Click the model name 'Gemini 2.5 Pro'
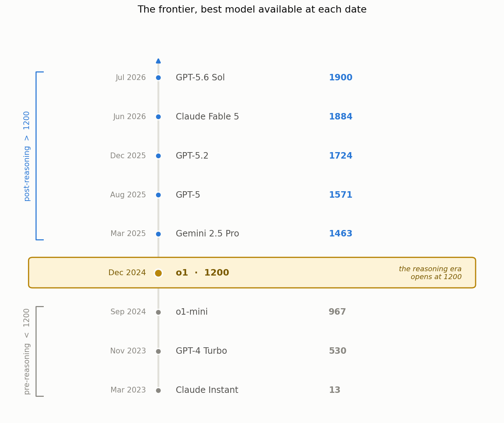 point(207,234)
